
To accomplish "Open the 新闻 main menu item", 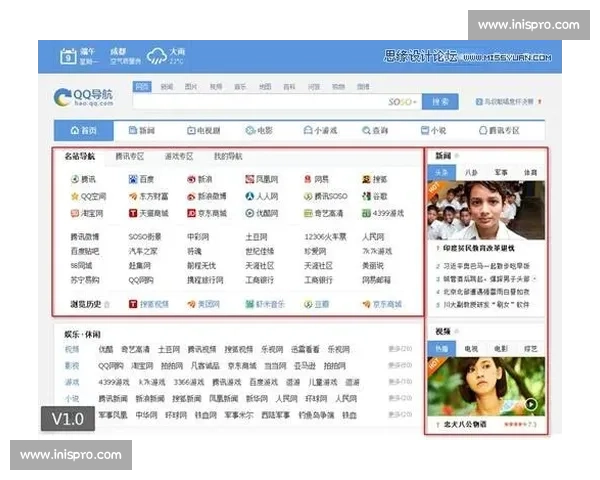I will coord(142,131).
